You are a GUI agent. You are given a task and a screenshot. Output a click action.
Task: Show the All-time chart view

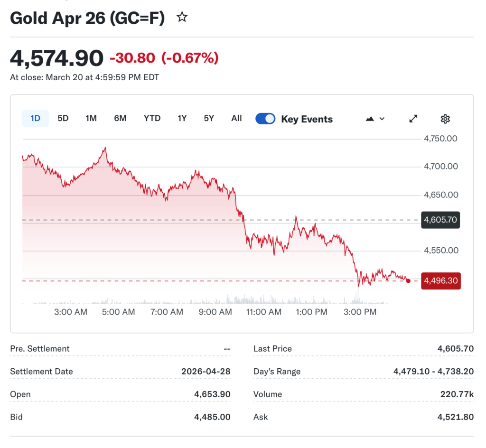click(236, 118)
